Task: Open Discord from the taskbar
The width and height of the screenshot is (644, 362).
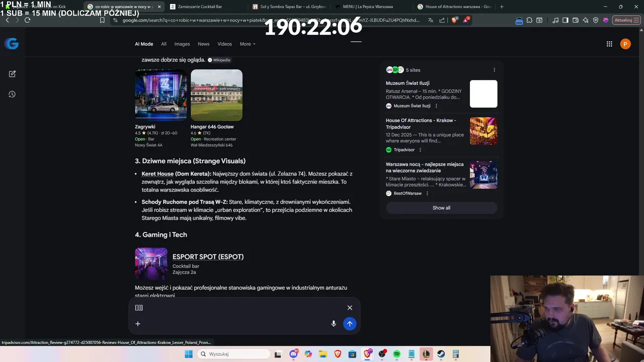Action: pos(294,354)
